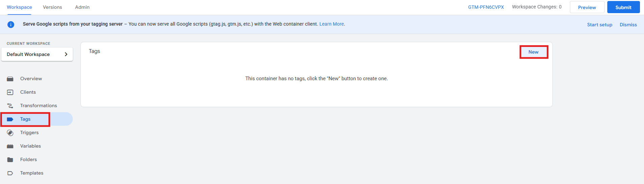This screenshot has height=184, width=644.
Task: Click the Default Workspace selector
Action: click(x=37, y=54)
